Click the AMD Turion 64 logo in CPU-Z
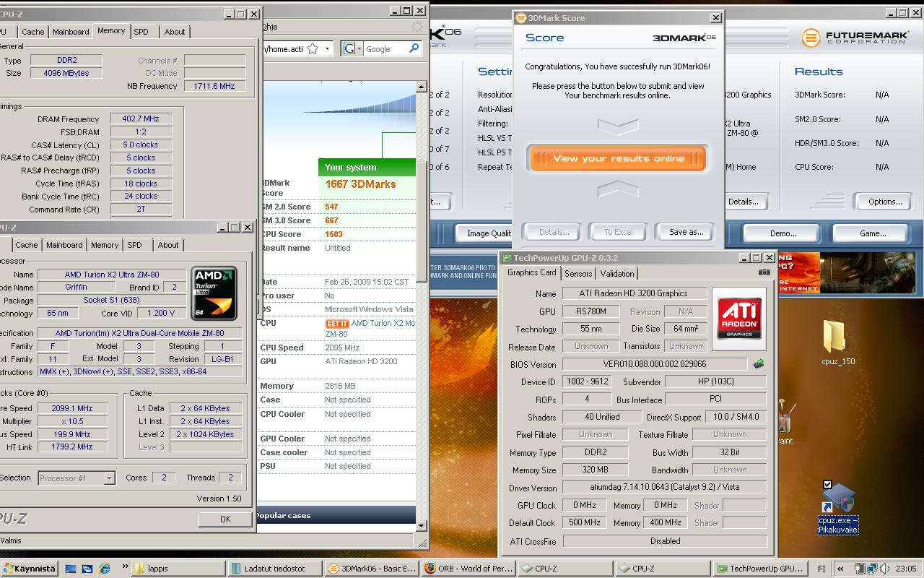The height and width of the screenshot is (578, 924). tap(214, 293)
